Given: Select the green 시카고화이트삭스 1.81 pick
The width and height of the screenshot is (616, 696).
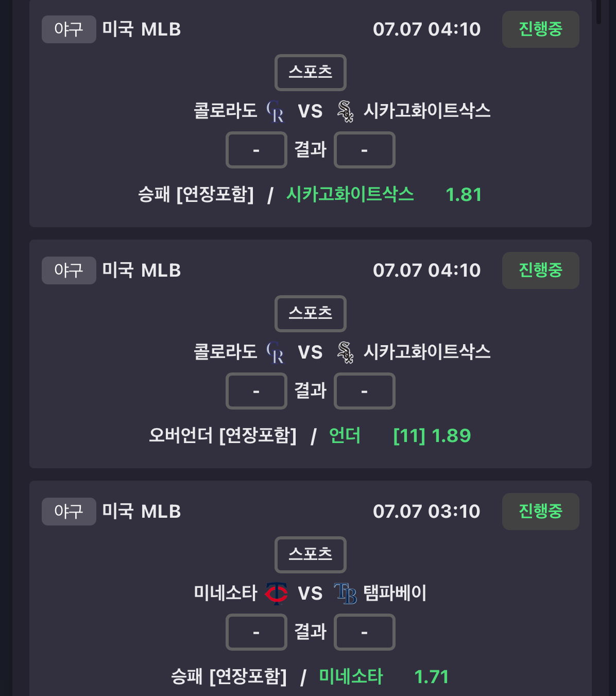Looking at the screenshot, I should tap(384, 194).
